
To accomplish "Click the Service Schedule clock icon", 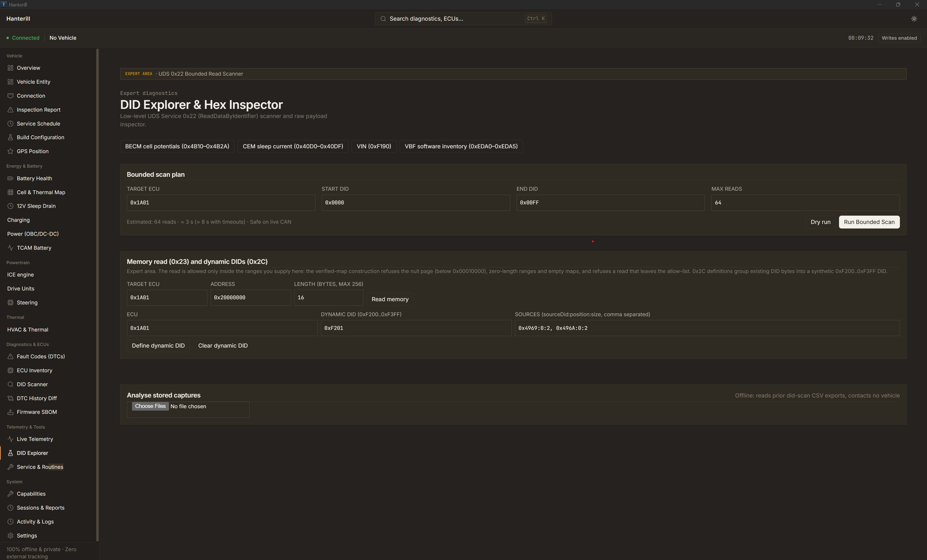I will pos(10,124).
